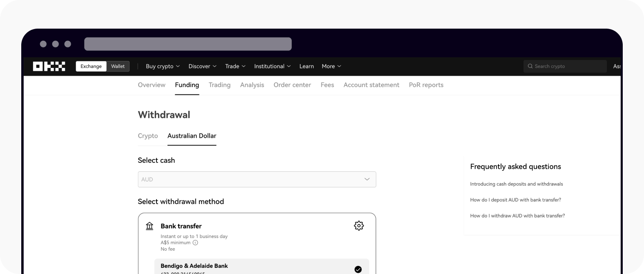Open bank transfer settings gear icon
The width and height of the screenshot is (644, 274).
point(359,226)
